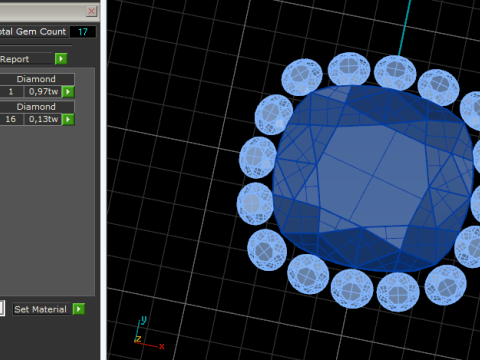Click quantity 16 in second Diamond row
Screen dimensions: 480x360
(11, 119)
